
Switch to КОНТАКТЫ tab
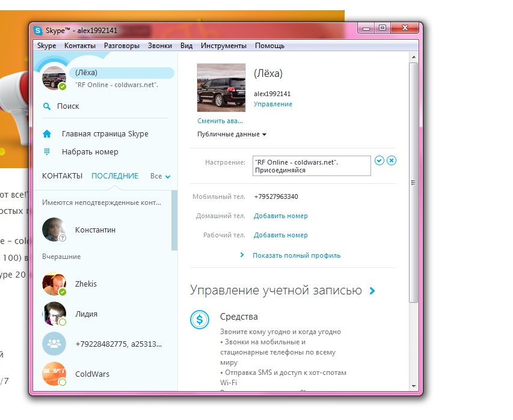click(62, 176)
